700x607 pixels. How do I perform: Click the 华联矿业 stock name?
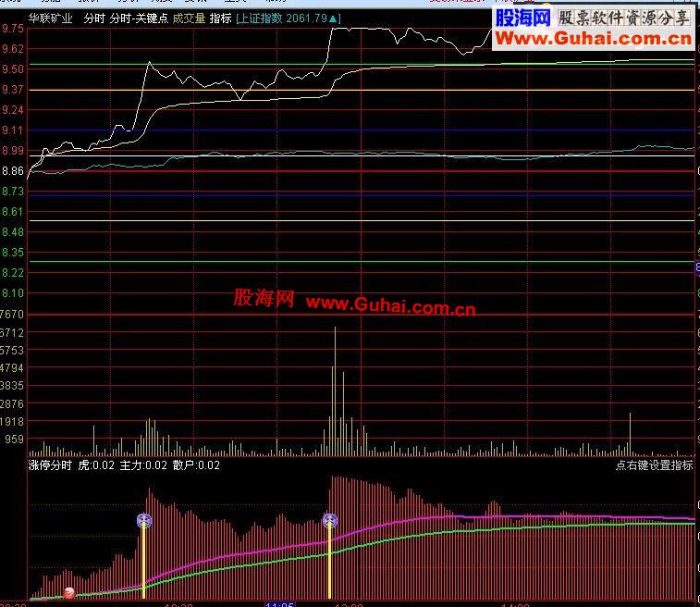tap(51, 19)
